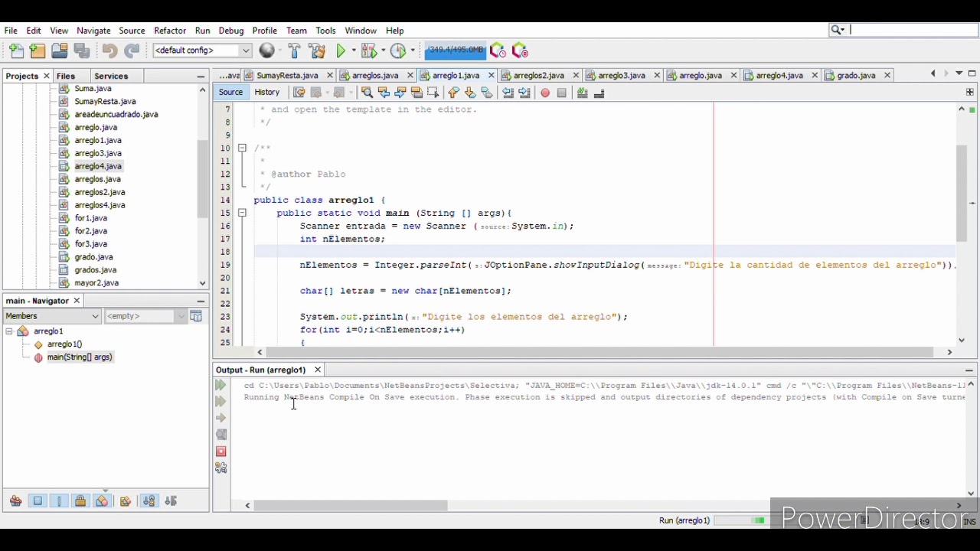Re-run with the Output panel top arrow icon
Viewport: 980px width, 551px height.
click(x=221, y=385)
